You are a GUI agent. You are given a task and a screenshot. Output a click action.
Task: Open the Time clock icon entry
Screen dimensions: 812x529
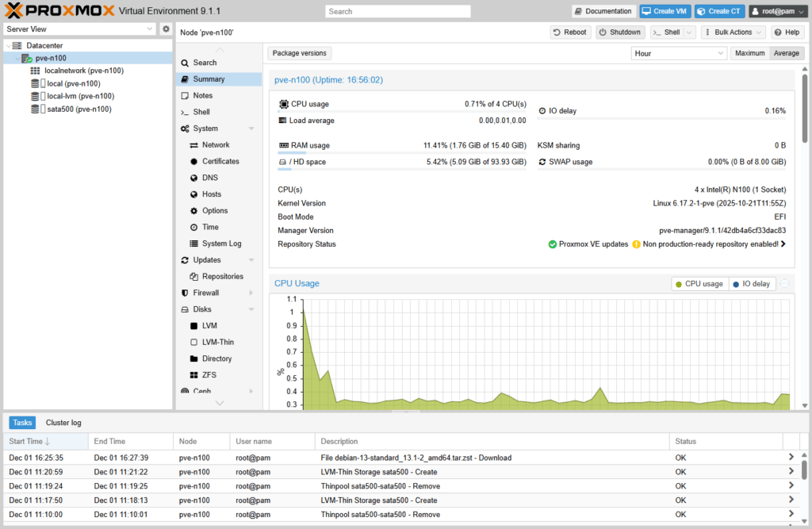(x=194, y=228)
